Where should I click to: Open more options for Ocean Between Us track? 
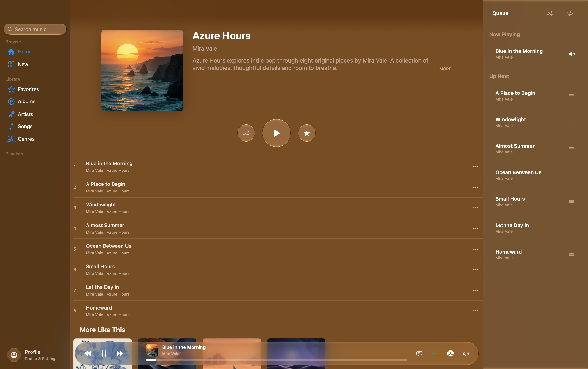click(475, 249)
